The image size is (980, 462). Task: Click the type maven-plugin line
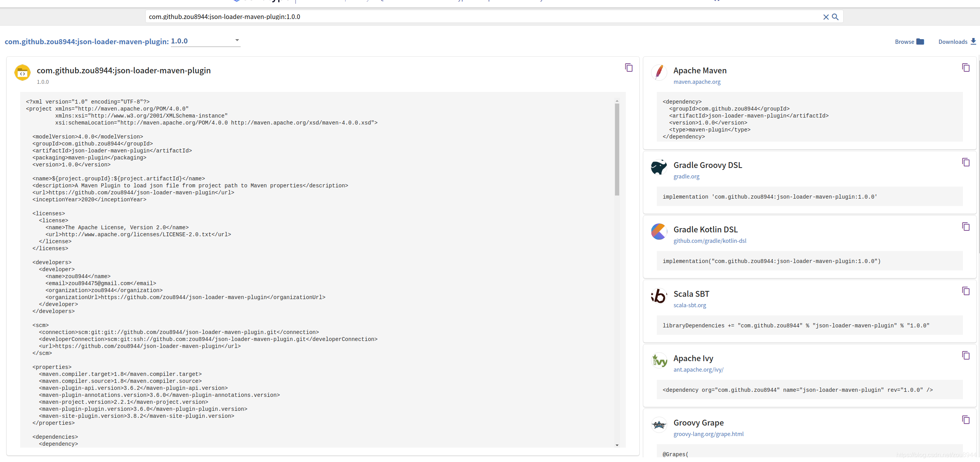710,130
